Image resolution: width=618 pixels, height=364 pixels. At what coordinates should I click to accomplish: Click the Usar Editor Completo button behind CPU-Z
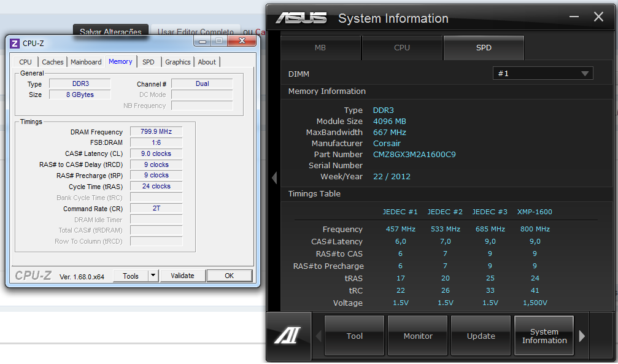pos(196,31)
